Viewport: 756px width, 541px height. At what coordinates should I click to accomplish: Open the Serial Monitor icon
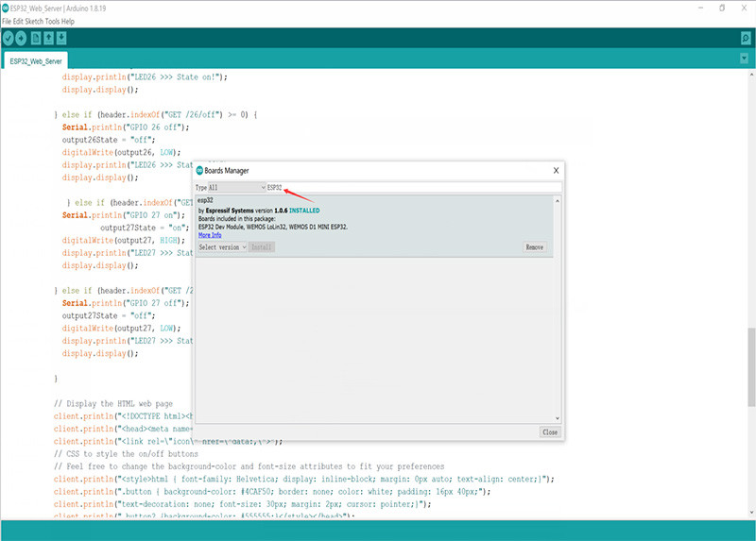coord(746,38)
